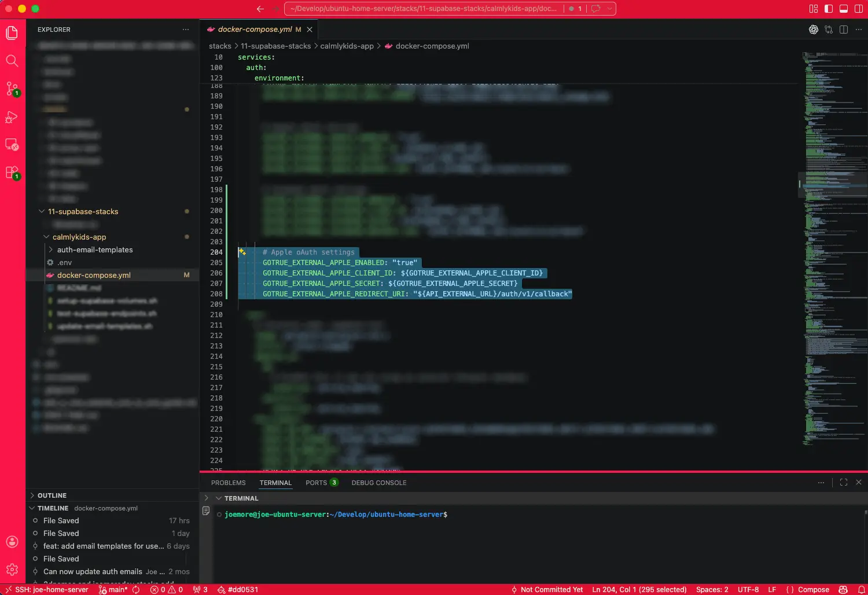868x595 pixels.
Task: Expand the OUTLINE section
Action: click(x=52, y=495)
